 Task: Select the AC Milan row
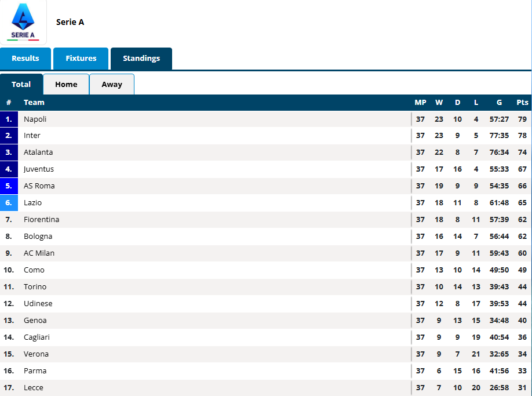265,253
